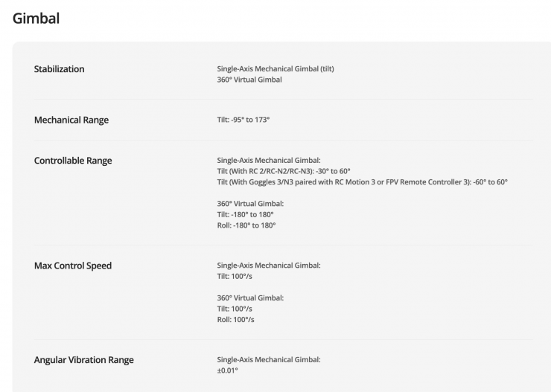Click Single-Axis Mechanical Gimbal line under Controllable Range
551x392 pixels.
point(268,160)
